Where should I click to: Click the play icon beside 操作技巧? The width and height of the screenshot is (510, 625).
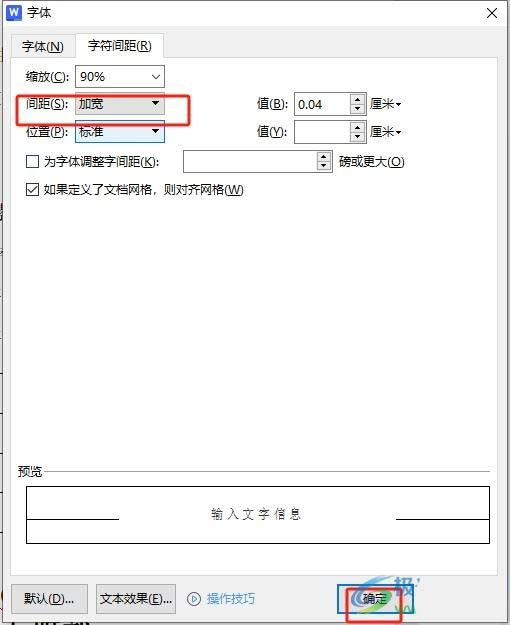click(194, 598)
